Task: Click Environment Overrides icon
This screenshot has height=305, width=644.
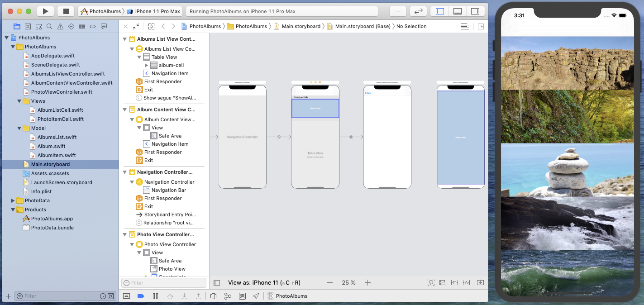Action: click(242, 296)
